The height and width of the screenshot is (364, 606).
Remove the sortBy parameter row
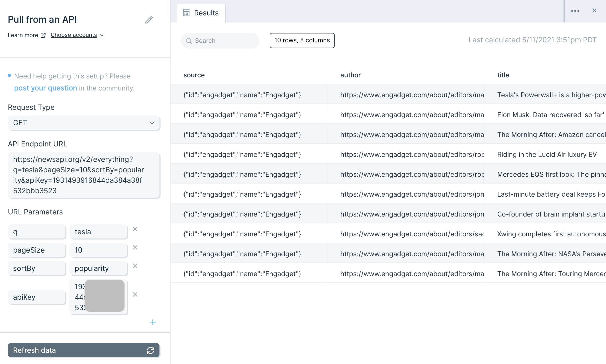coord(135,266)
